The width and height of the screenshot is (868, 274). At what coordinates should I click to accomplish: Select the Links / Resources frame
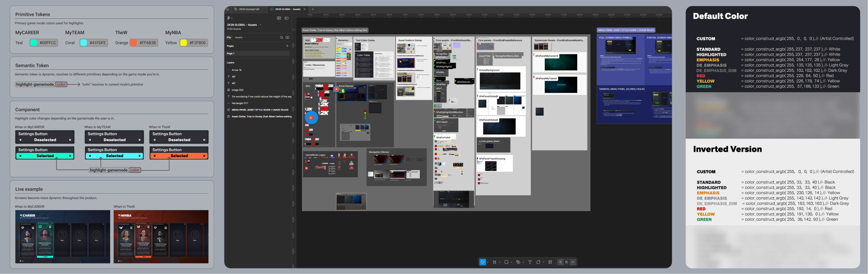tap(319, 70)
